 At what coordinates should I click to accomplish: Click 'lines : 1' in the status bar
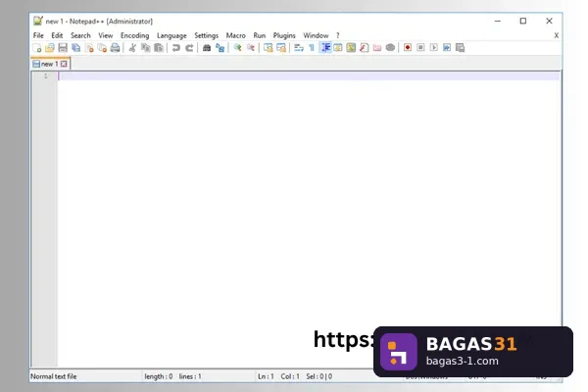pyautogui.click(x=190, y=376)
